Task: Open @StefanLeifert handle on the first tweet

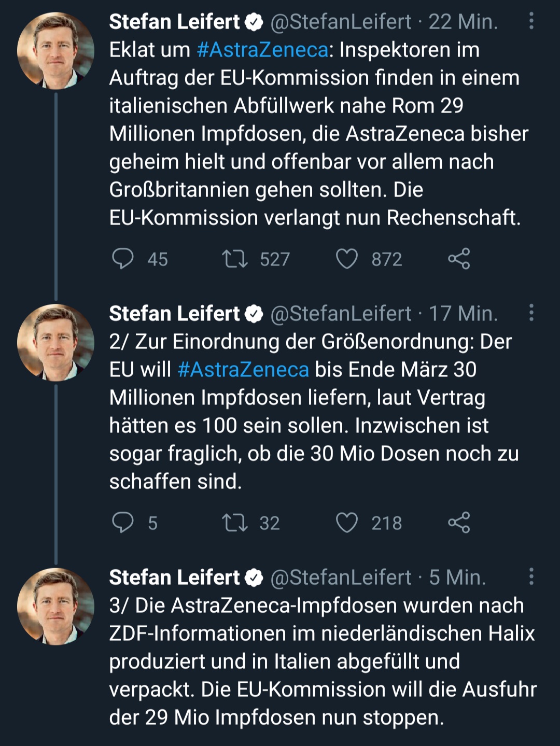Action: tap(341, 22)
